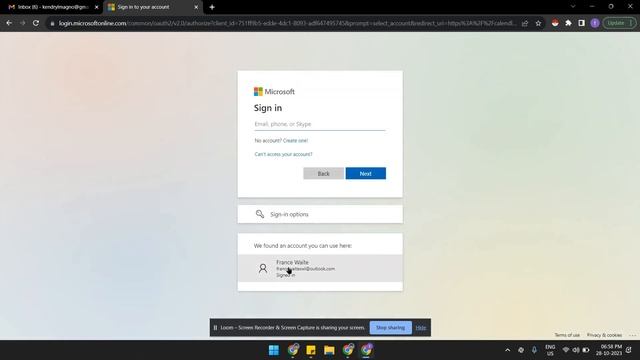This screenshot has width=640, height=360.
Task: Open Sign-in options
Action: (x=320, y=214)
